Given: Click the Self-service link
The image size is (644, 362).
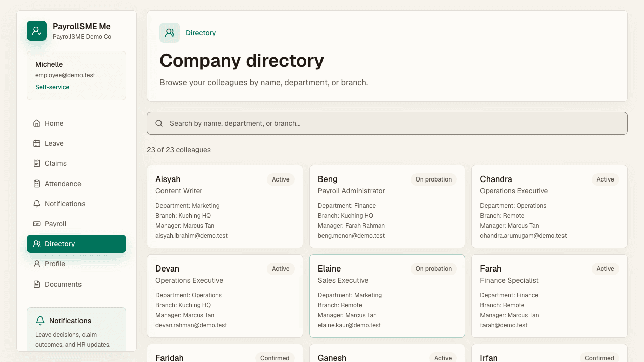Looking at the screenshot, I should (x=52, y=87).
